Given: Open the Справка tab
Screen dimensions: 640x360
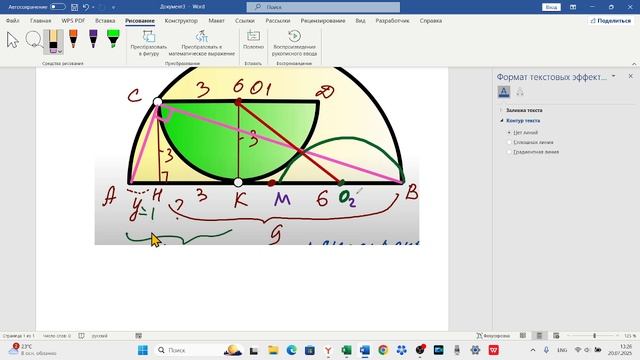Looking at the screenshot, I should tap(431, 20).
